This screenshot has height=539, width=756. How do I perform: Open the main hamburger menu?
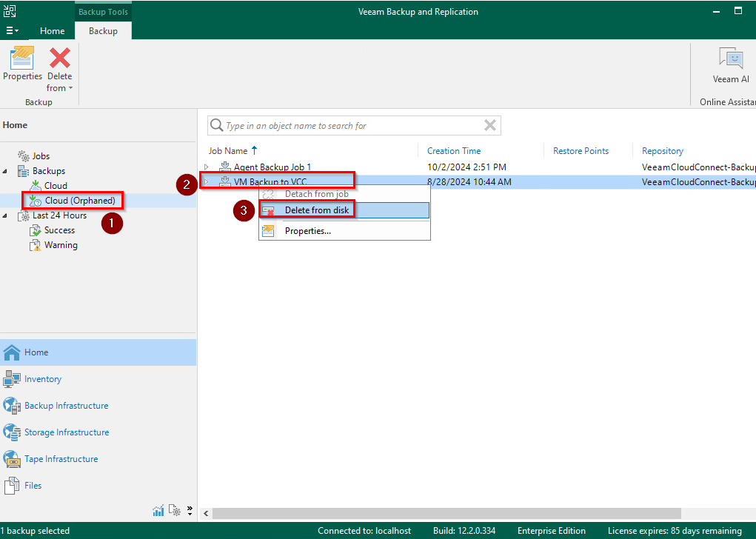tap(12, 31)
